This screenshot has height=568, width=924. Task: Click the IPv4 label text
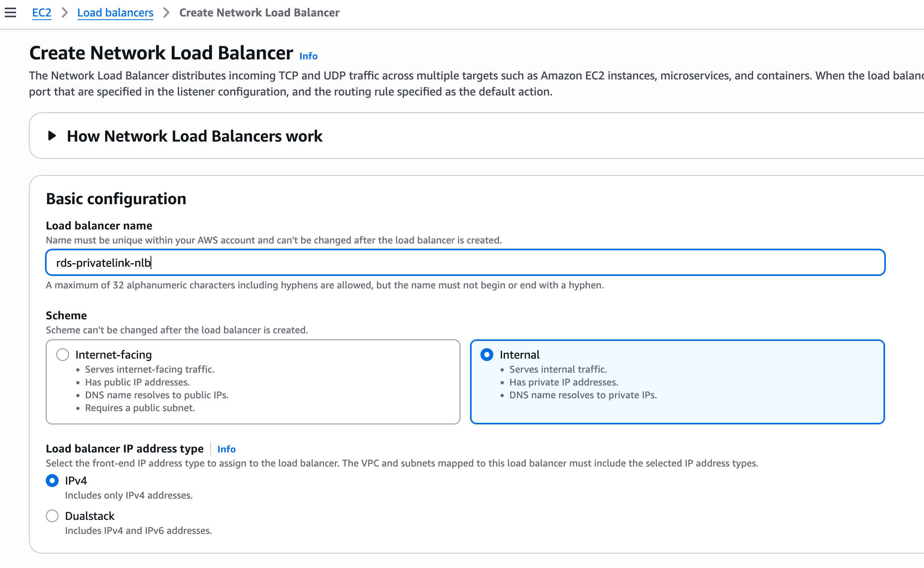76,480
